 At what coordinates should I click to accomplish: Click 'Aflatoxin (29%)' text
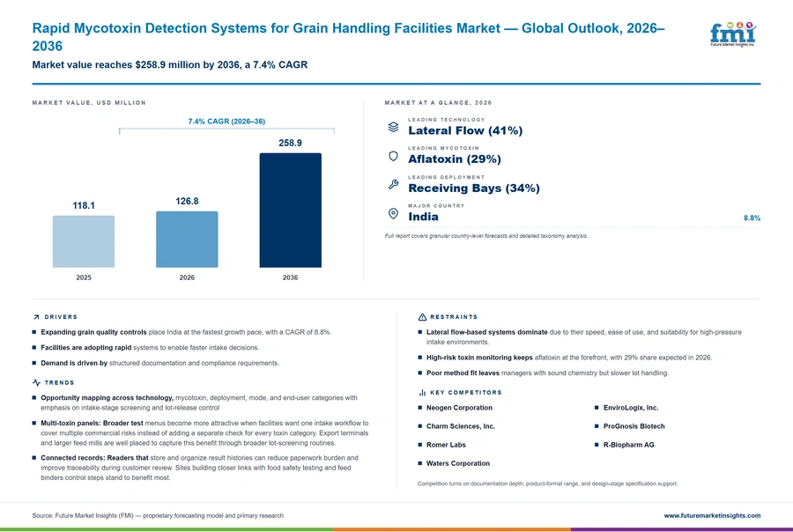pos(455,159)
